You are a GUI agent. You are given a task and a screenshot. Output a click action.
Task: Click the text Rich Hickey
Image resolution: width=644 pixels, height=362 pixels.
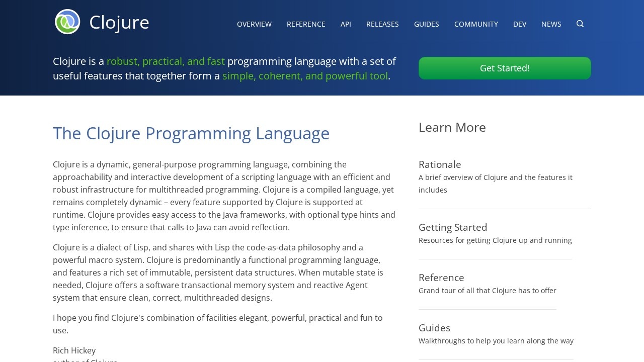coord(74,350)
